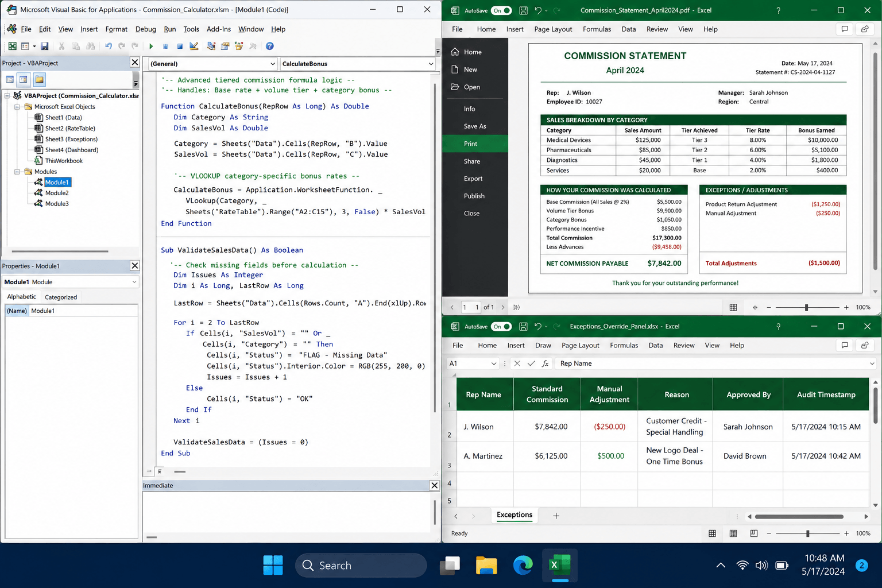Click Comments icon in Exceptions Override Panel ribbon
Screen dimensions: 882x588
(x=845, y=345)
